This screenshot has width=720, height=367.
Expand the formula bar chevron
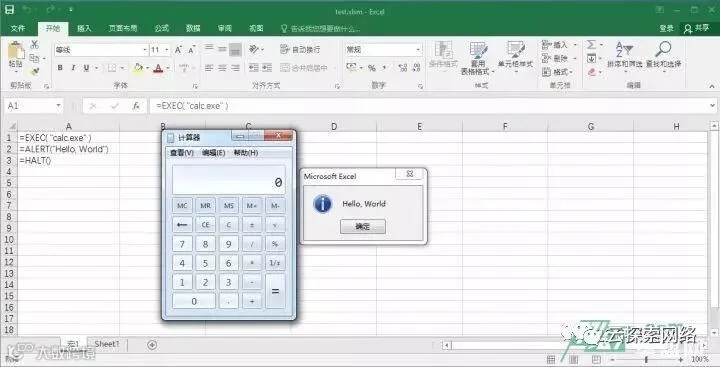(x=713, y=106)
